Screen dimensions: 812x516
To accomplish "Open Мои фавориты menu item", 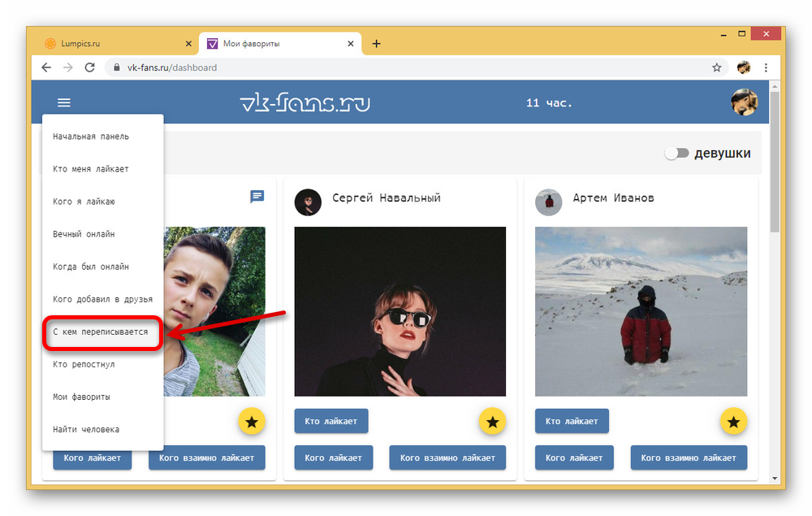I will pos(102,397).
